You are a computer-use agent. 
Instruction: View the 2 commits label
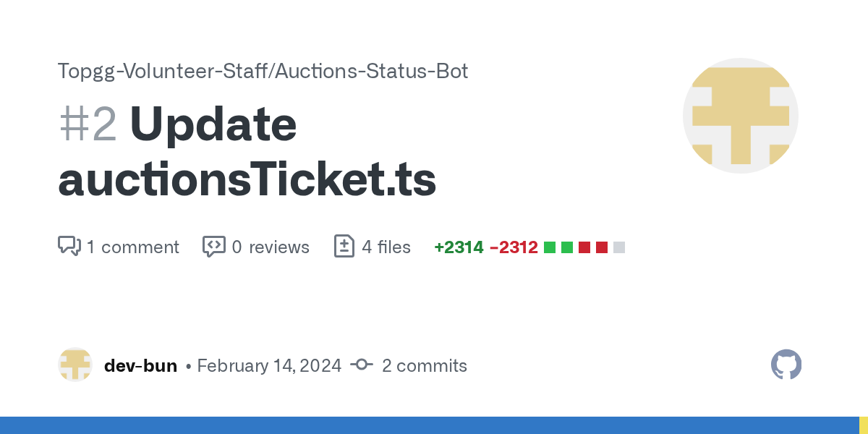click(425, 366)
